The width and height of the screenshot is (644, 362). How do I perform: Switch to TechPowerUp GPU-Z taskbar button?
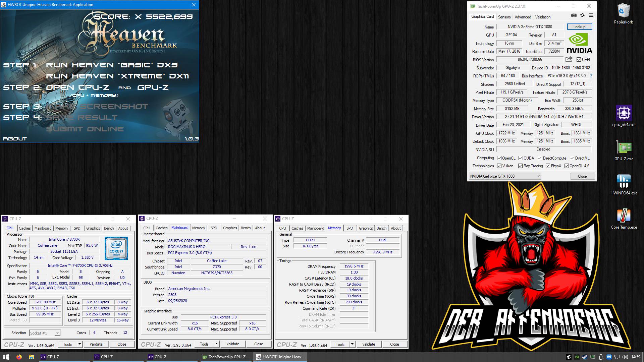(x=226, y=357)
